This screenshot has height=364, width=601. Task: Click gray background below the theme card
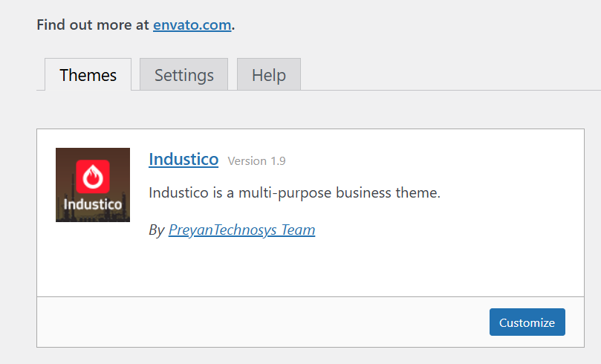coord(297,356)
